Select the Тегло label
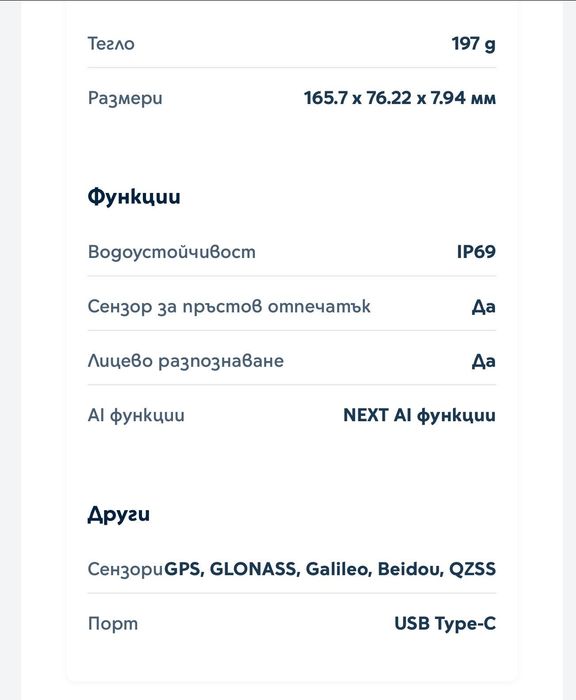Screen dimensions: 576x700 (x=111, y=44)
